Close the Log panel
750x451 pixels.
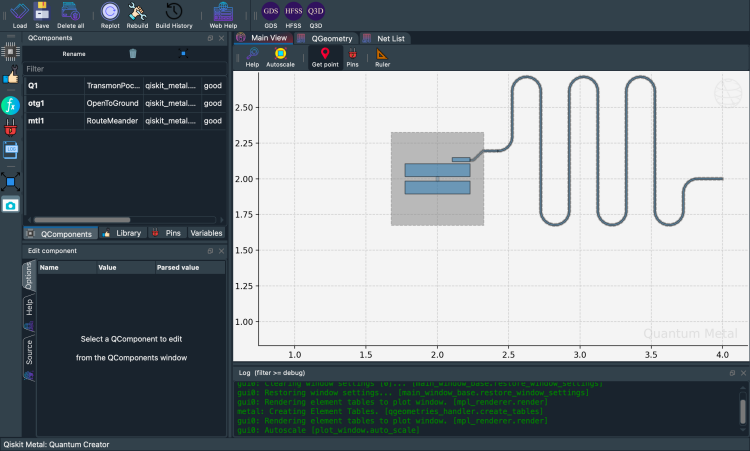pos(743,373)
